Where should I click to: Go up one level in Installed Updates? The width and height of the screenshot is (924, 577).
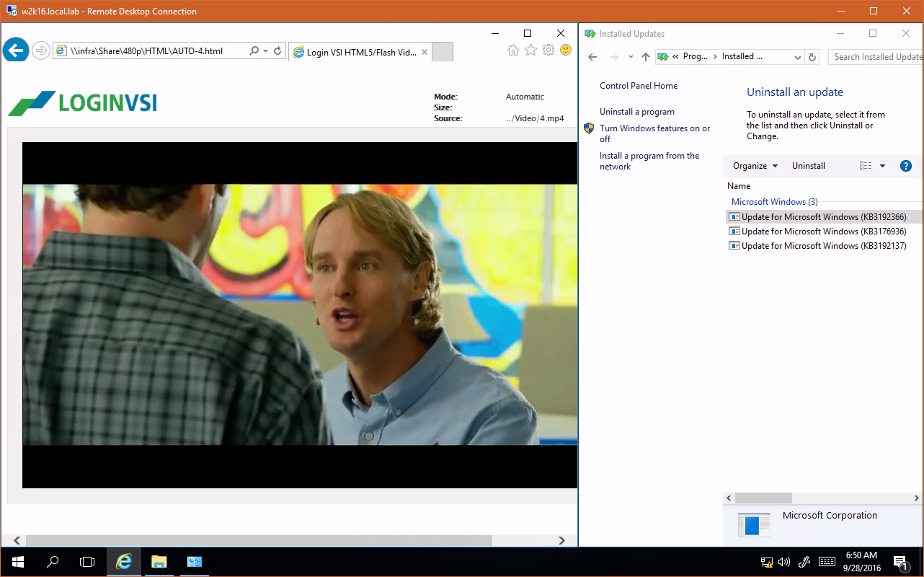click(645, 57)
